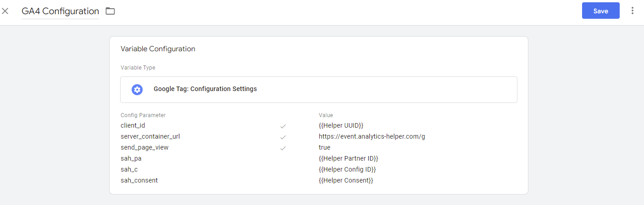
Task: Select Google Tag: Configuration Settings variable type
Action: pos(205,89)
